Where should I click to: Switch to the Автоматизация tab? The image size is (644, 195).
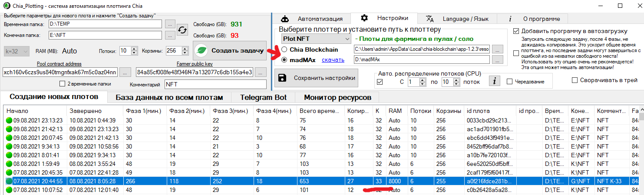click(311, 19)
